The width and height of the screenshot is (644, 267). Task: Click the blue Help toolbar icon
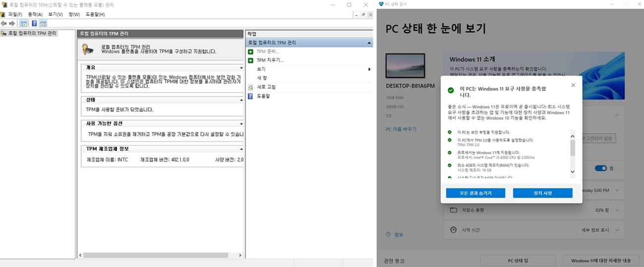tap(34, 23)
